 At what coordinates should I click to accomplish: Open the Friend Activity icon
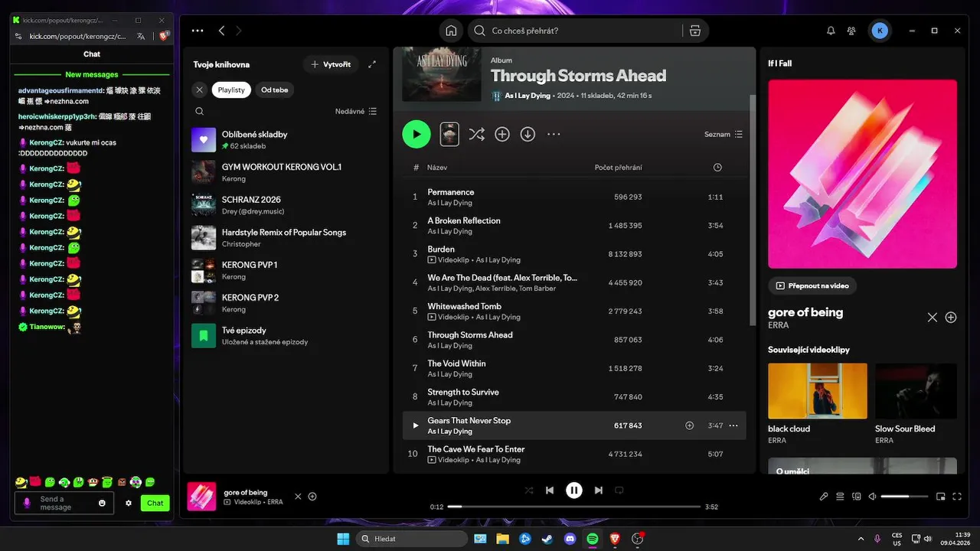point(851,31)
